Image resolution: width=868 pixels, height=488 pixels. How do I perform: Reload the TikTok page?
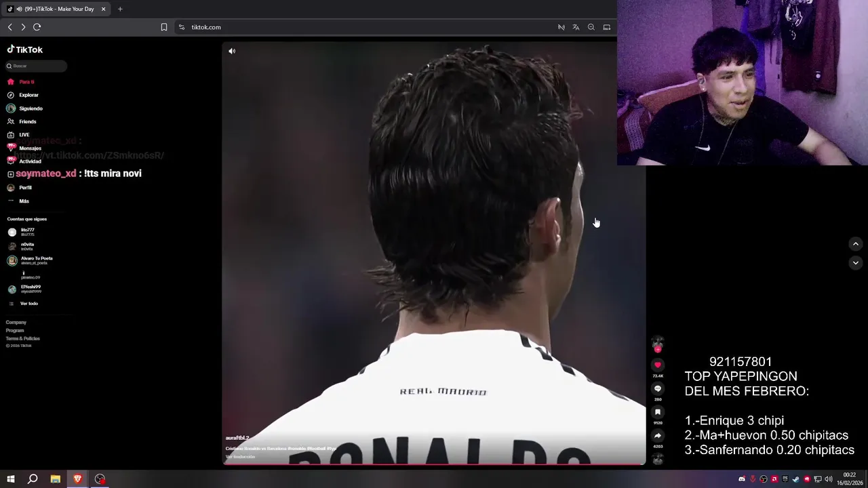click(x=37, y=27)
